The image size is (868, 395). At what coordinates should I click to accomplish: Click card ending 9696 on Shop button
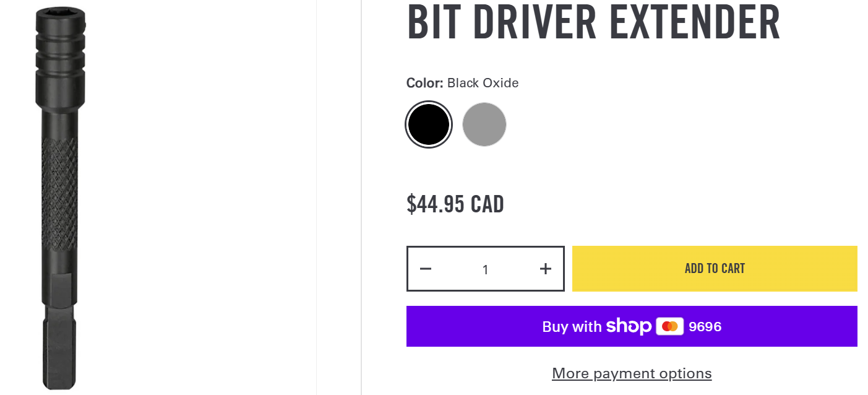point(705,326)
